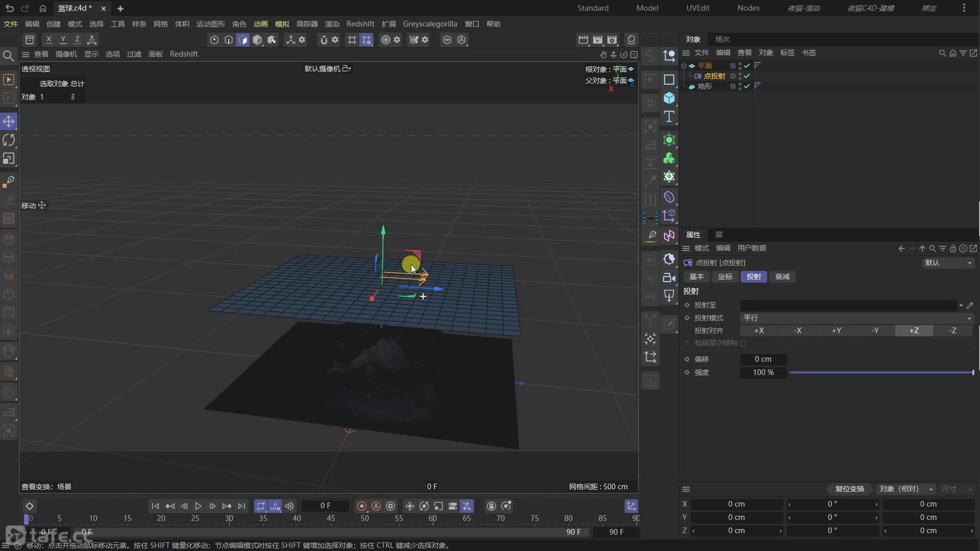
Task: Select the 地形 object in tree
Action: point(704,86)
